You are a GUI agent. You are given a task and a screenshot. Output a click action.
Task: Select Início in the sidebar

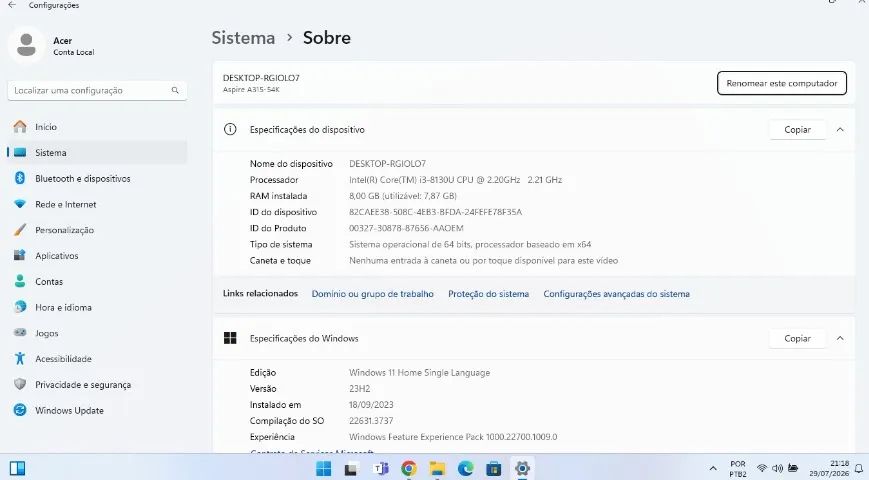[97, 127]
